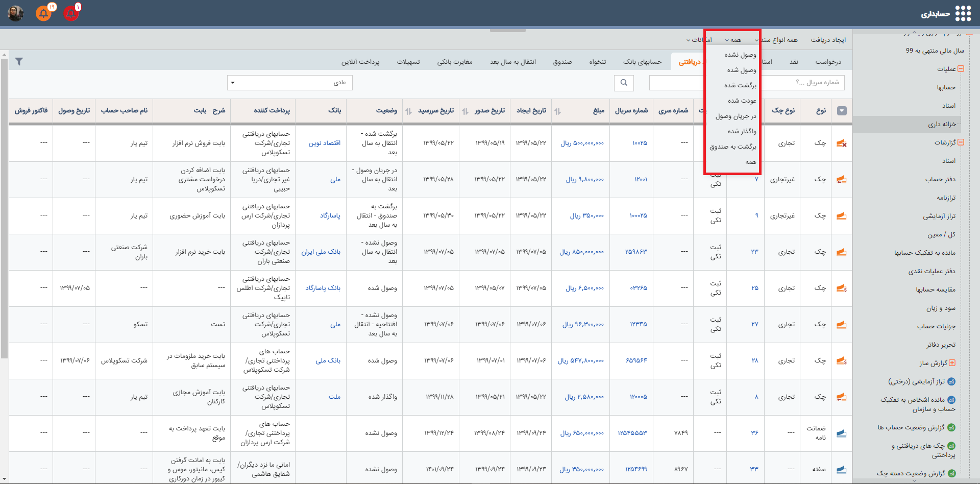Select برگشت به صندوق from the status menu
The height and width of the screenshot is (484, 980).
pyautogui.click(x=733, y=147)
